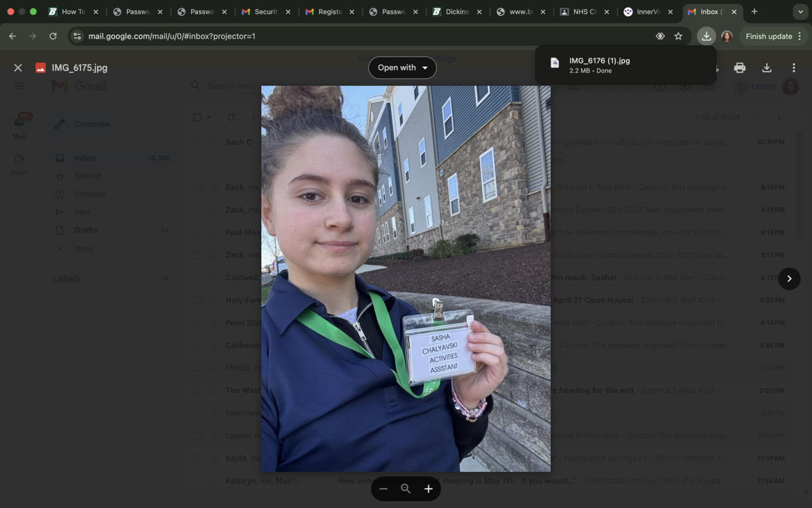This screenshot has height=508, width=812.
Task: Create a new label with the plus
Action: click(x=166, y=279)
